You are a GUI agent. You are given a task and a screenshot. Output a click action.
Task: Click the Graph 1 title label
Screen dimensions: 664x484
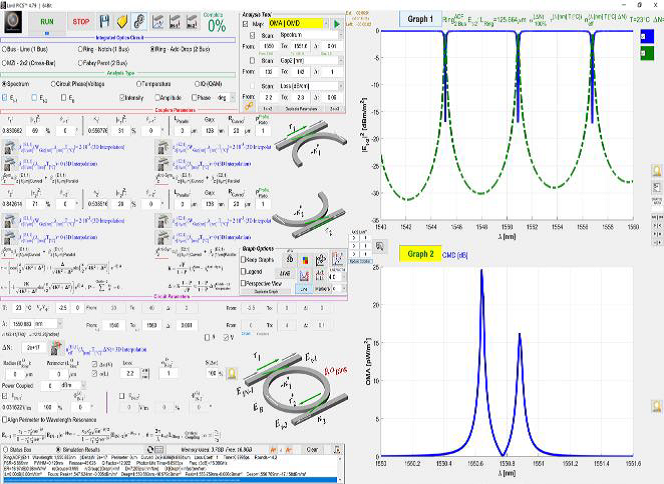(418, 18)
